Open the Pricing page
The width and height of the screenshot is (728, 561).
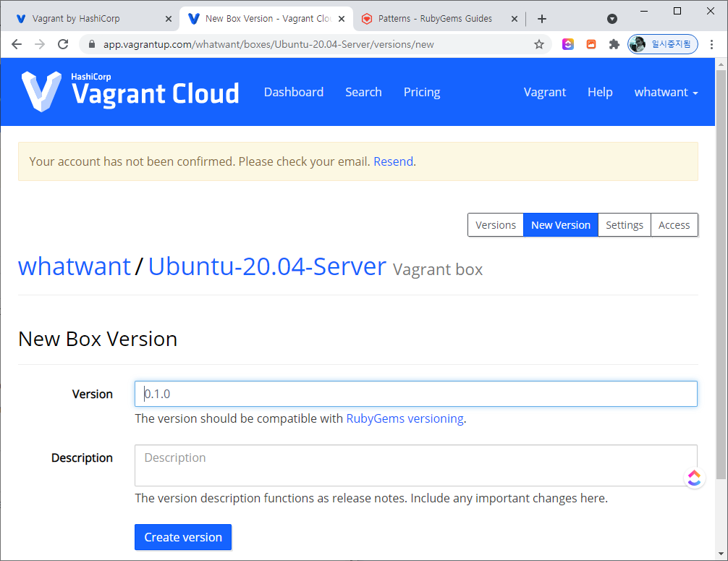pos(422,92)
